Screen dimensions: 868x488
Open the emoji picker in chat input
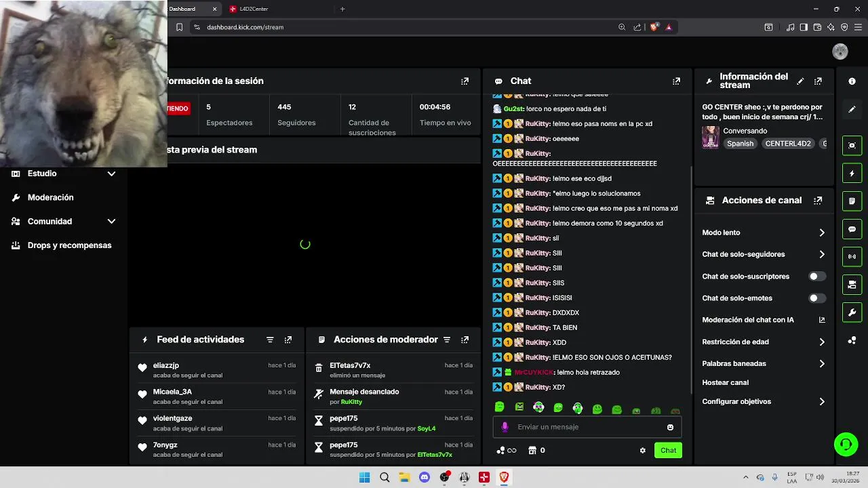click(x=670, y=427)
